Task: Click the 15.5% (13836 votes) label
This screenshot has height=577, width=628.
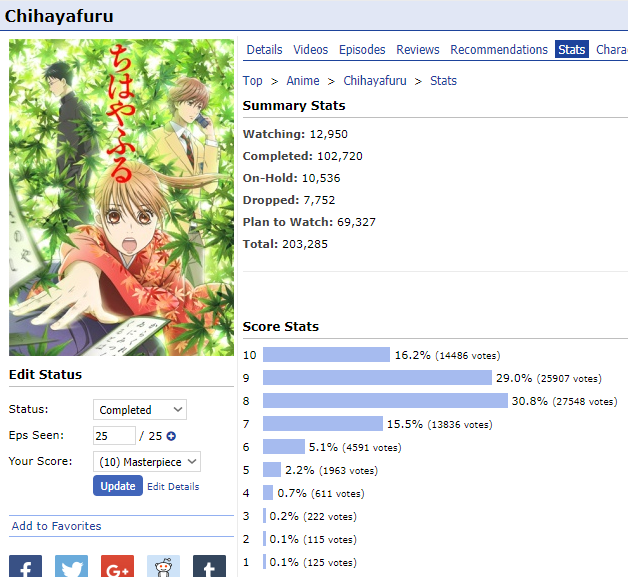Action: 440,424
